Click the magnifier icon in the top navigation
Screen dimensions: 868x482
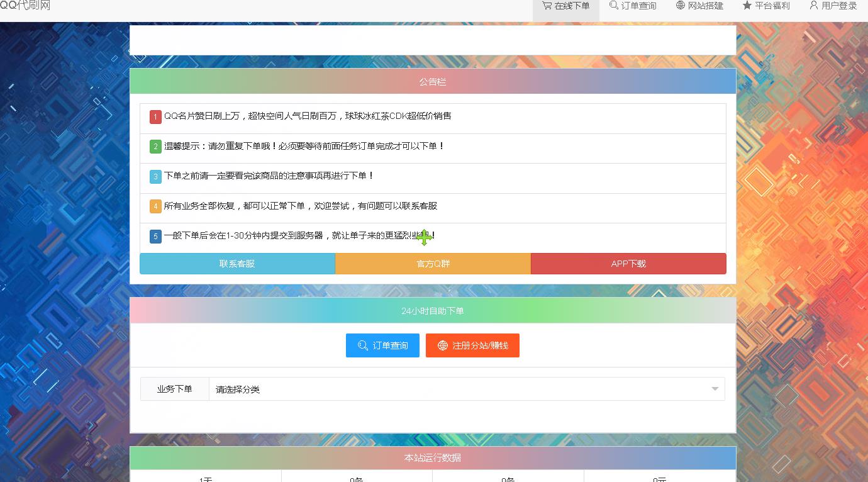[613, 6]
